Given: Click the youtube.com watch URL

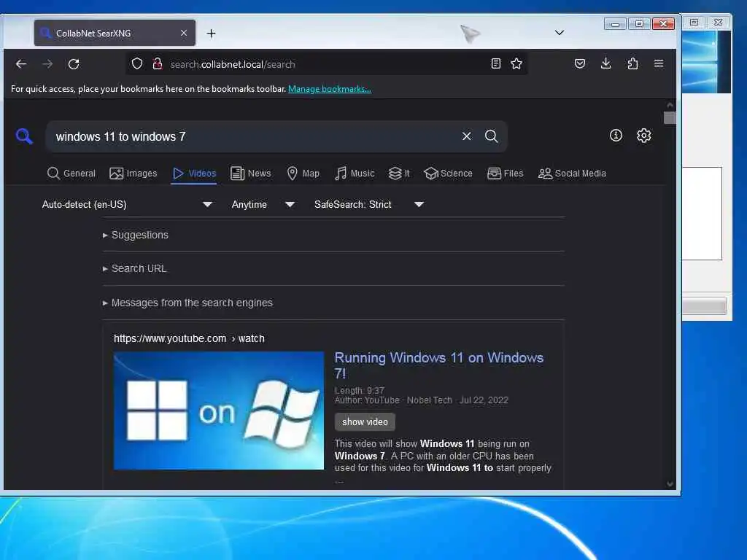Looking at the screenshot, I should click(x=189, y=338).
